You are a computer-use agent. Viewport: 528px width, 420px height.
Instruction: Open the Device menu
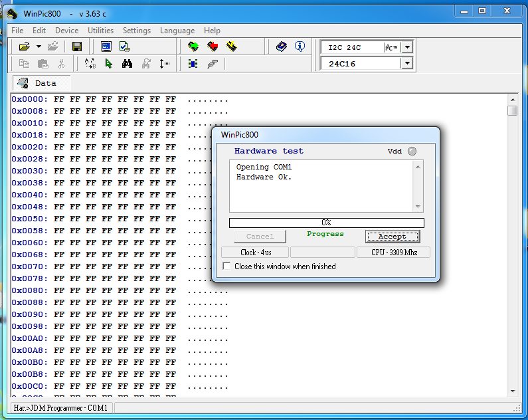coord(66,31)
